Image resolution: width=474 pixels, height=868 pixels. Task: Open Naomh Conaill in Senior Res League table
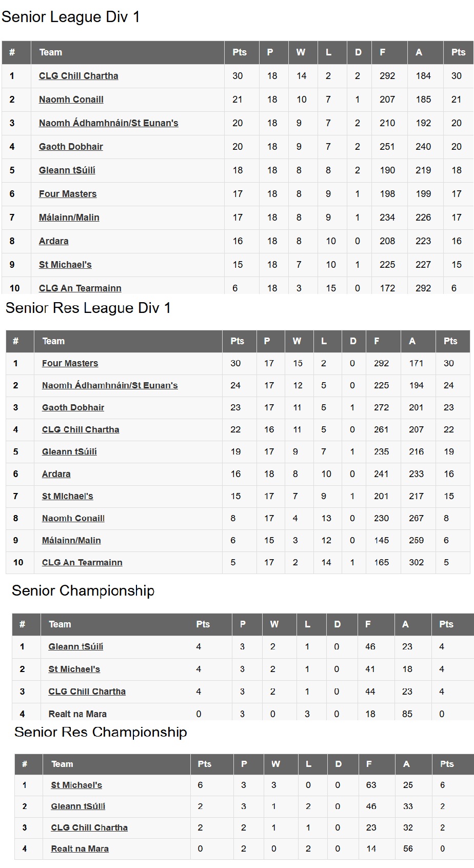click(73, 518)
